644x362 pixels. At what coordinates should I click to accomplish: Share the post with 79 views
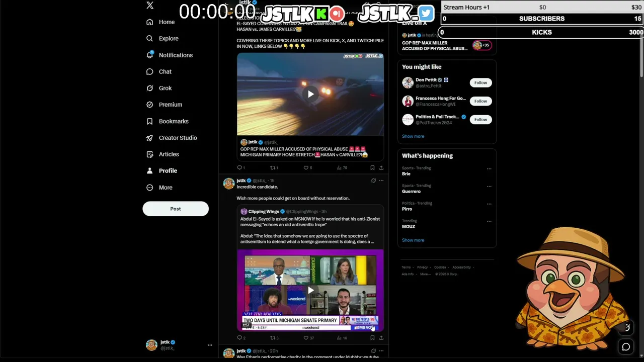coord(381,168)
